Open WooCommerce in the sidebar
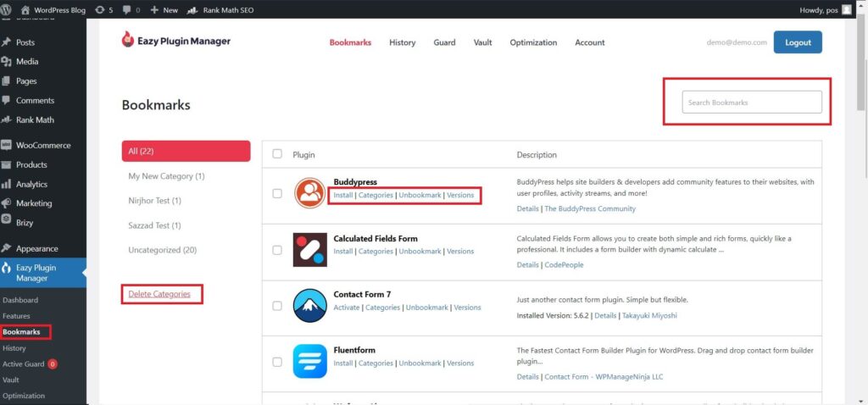This screenshot has width=868, height=405. tap(43, 145)
